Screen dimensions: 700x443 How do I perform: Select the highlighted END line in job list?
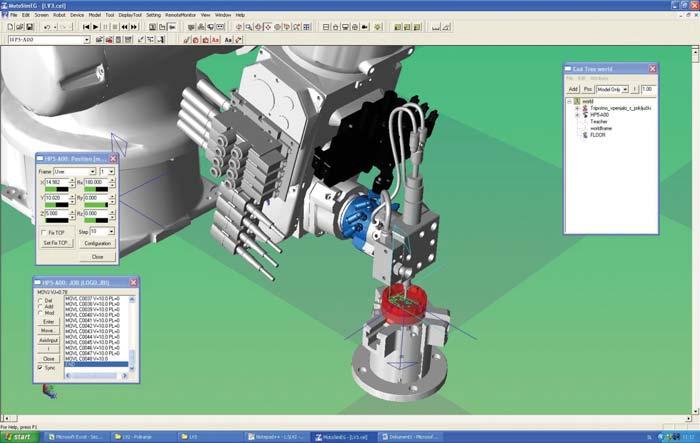(x=96, y=364)
